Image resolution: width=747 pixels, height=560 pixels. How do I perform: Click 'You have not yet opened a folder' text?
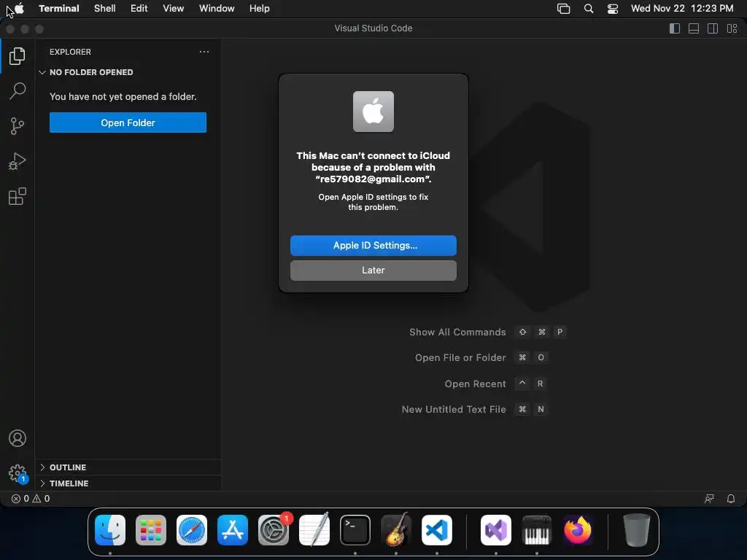(123, 97)
